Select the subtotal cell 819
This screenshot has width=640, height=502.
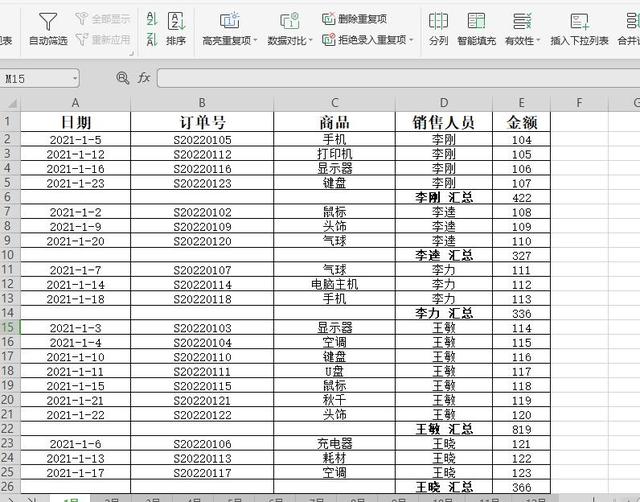pos(522,429)
